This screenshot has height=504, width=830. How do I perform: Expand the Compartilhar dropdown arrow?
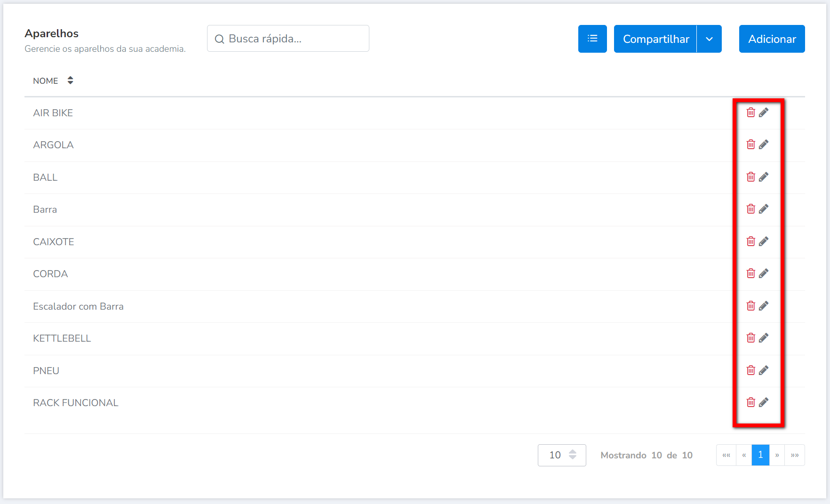709,39
